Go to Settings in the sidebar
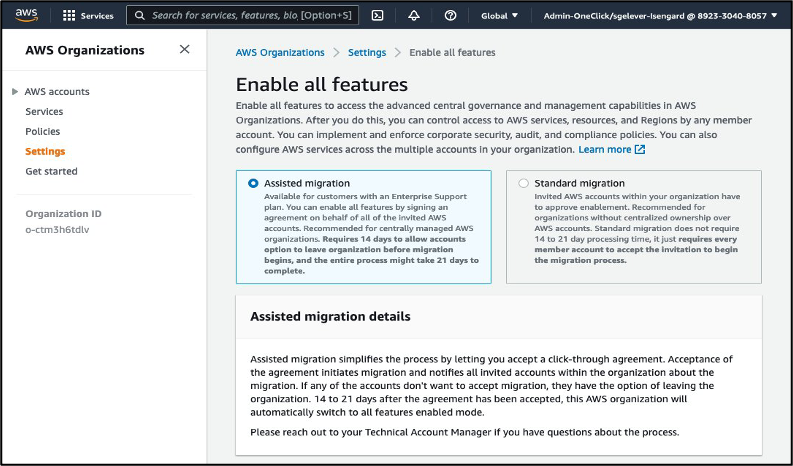This screenshot has width=793, height=466. [45, 151]
